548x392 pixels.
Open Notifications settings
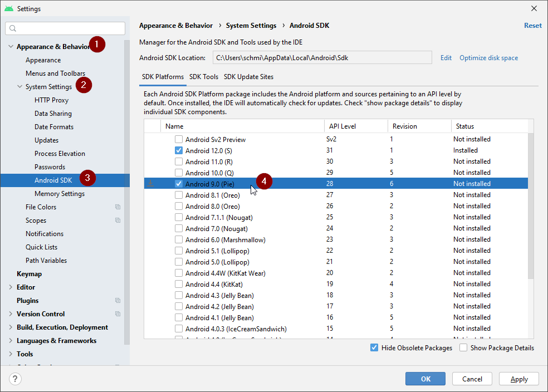click(45, 234)
